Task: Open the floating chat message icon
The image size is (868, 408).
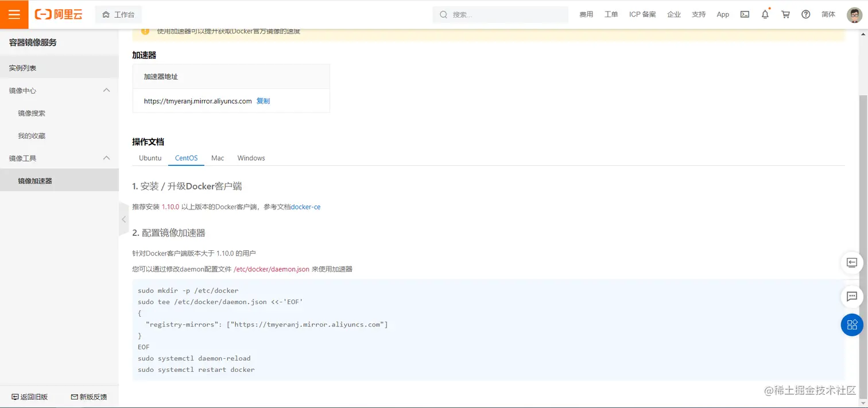Action: pos(852,297)
